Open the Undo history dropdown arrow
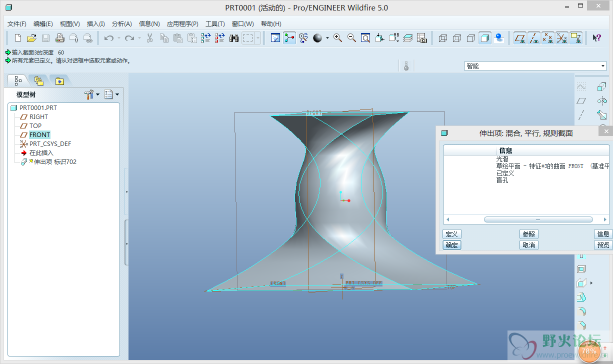 (118, 38)
